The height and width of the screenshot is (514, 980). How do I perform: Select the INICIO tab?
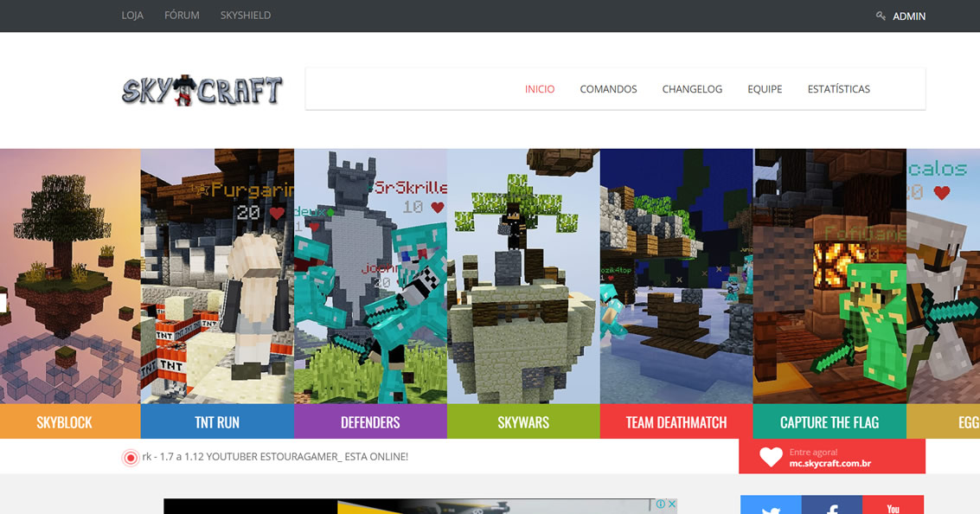point(539,88)
